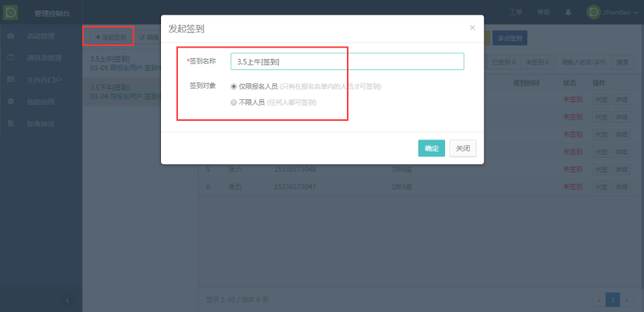Viewport: 644px width, 312px height.
Task: Select page 1 in pagination
Action: click(613, 301)
